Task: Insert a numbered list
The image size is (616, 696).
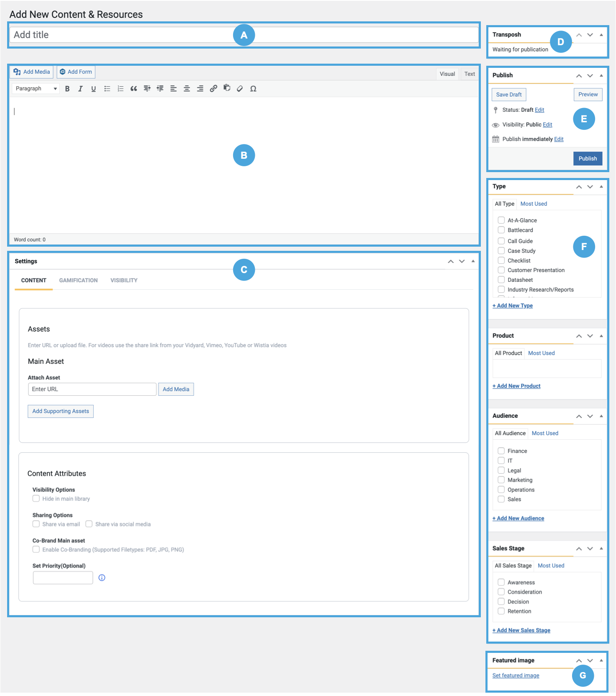Action: click(121, 88)
